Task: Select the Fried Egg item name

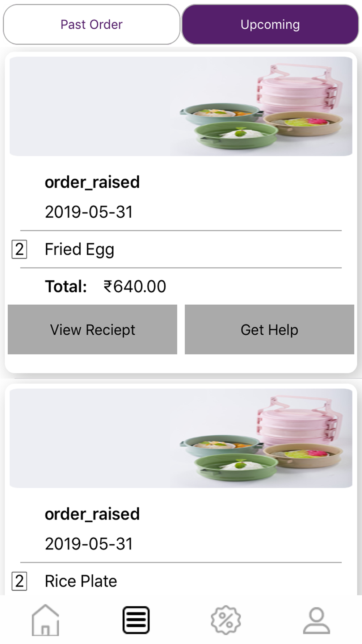Action: click(x=80, y=250)
